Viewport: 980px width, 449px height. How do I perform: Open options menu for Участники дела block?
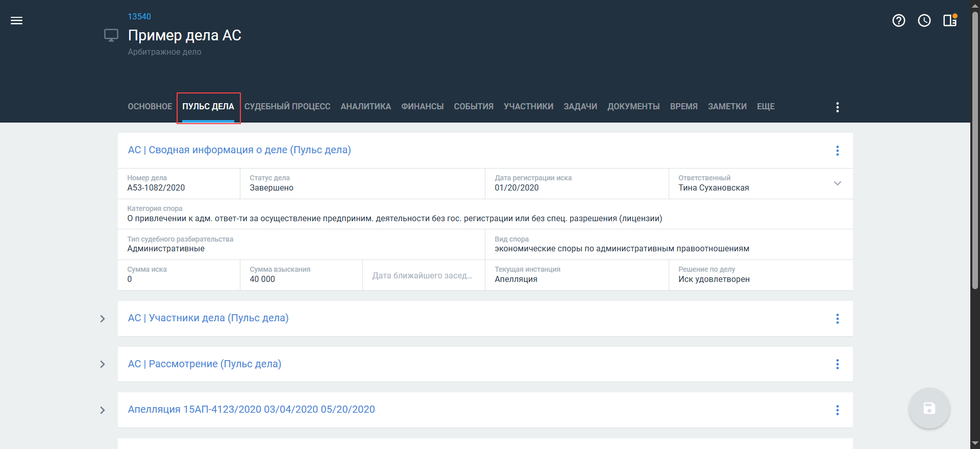pos(837,319)
